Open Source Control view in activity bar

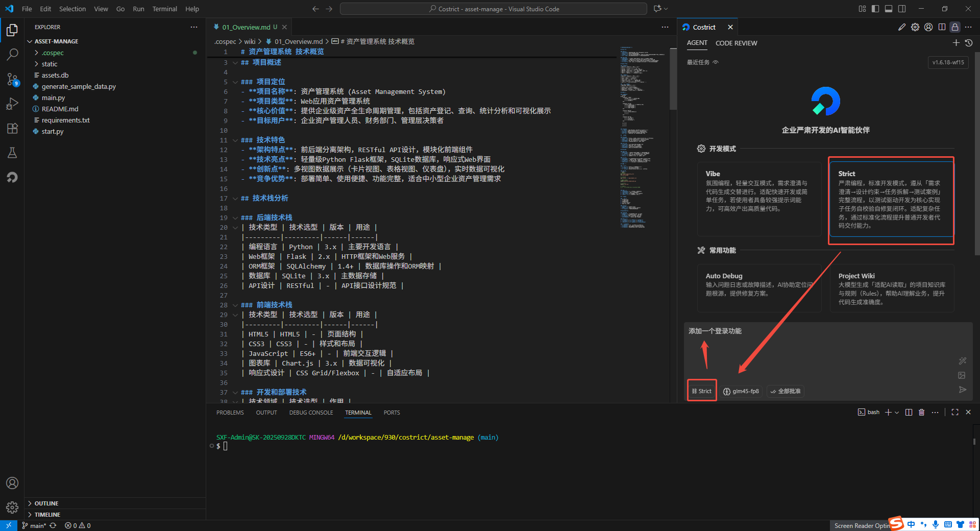tap(12, 79)
